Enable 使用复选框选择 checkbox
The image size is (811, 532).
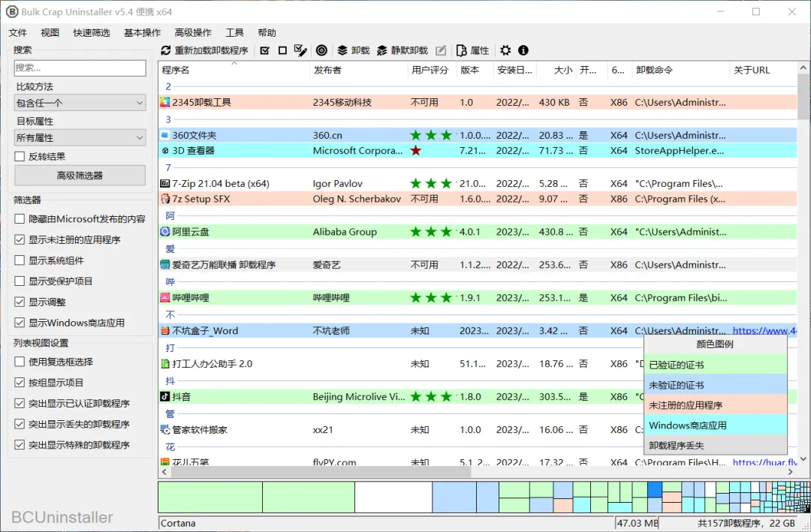tap(20, 362)
